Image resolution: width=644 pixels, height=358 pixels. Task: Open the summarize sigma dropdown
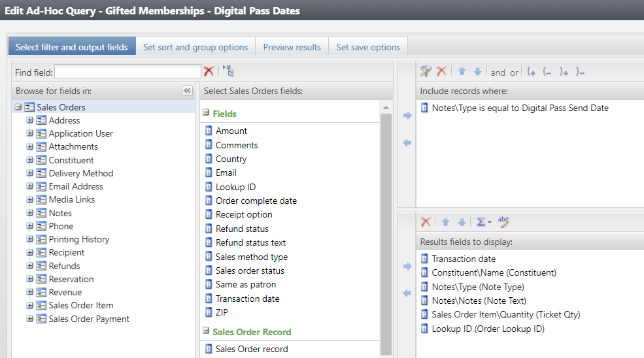(x=483, y=222)
